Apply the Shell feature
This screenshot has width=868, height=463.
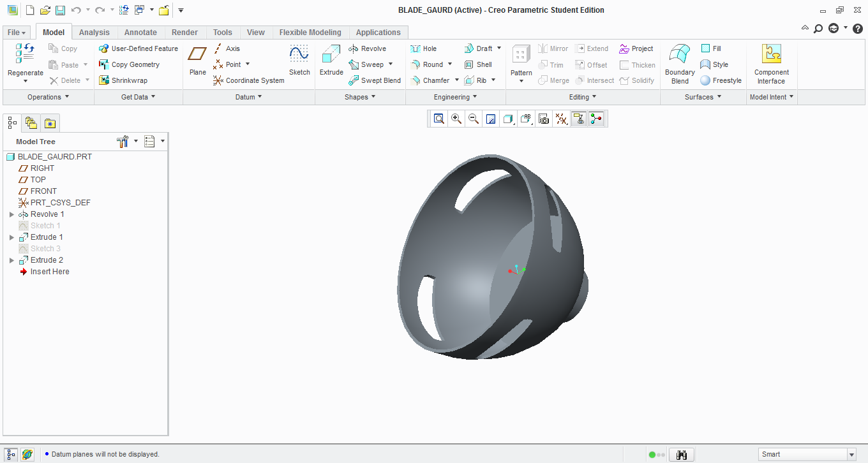click(478, 64)
